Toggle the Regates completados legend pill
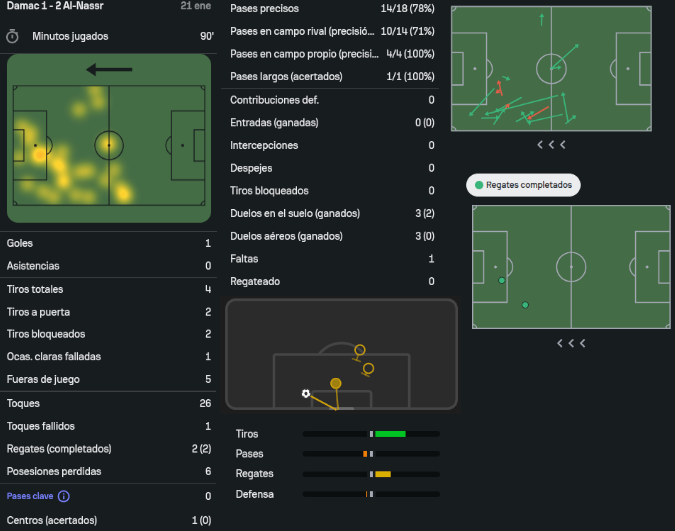This screenshot has height=531, width=675. 523,186
